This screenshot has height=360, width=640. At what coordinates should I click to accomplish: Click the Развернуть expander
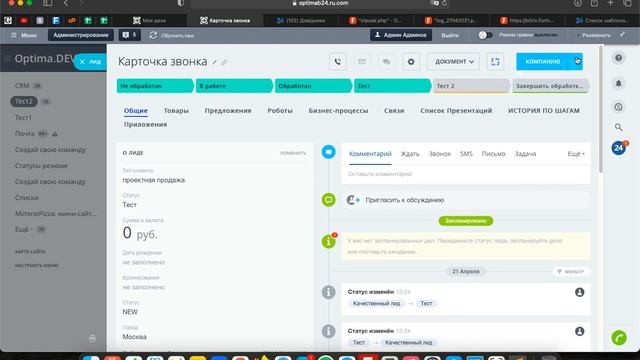pos(594,36)
